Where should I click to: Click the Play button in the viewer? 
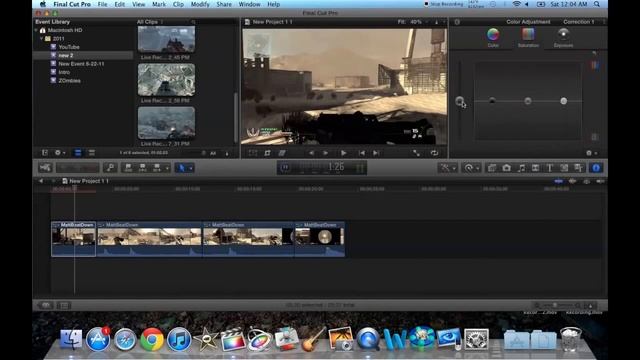[344, 153]
